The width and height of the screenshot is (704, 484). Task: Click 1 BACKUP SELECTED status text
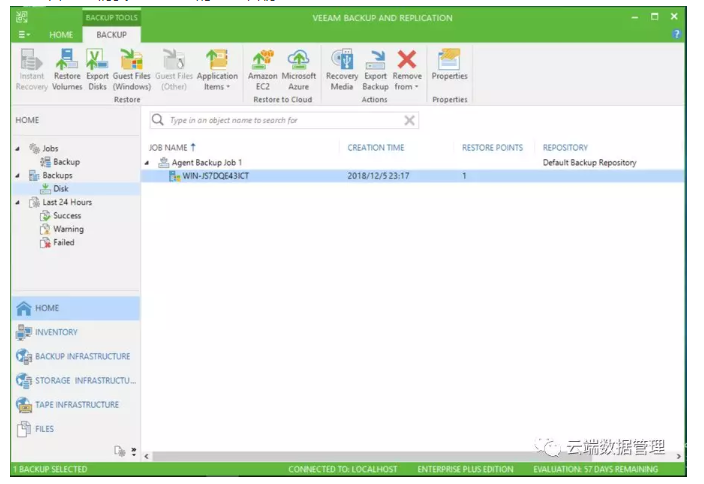50,469
